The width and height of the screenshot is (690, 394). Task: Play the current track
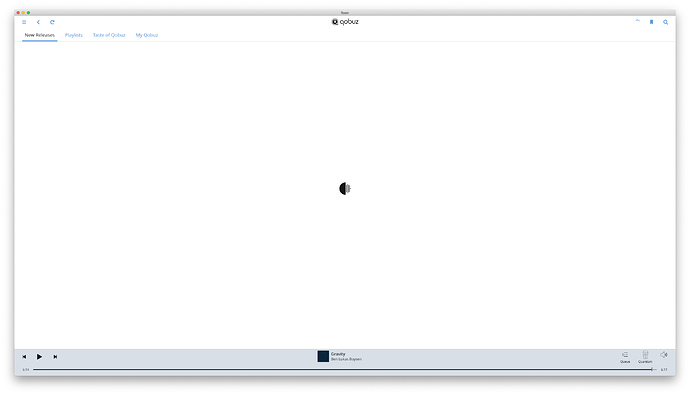tap(39, 357)
